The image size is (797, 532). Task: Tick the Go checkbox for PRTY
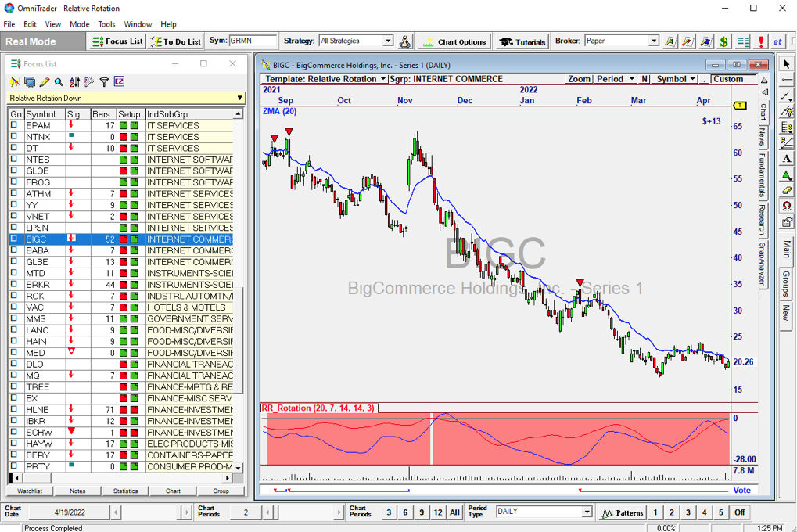[14, 465]
